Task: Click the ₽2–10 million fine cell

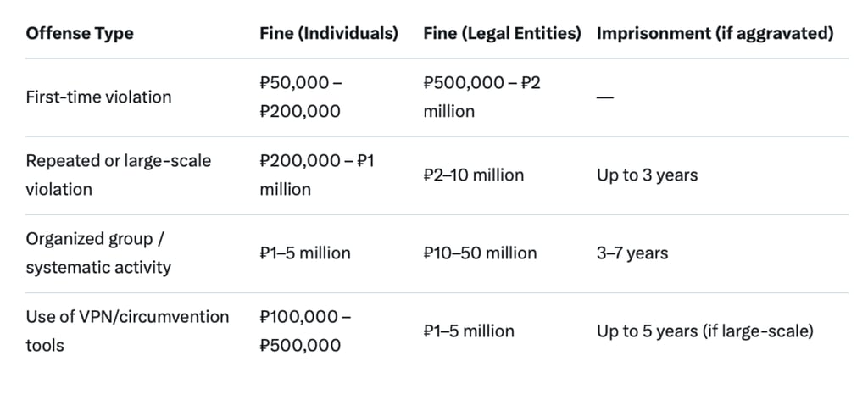Action: [x=473, y=175]
